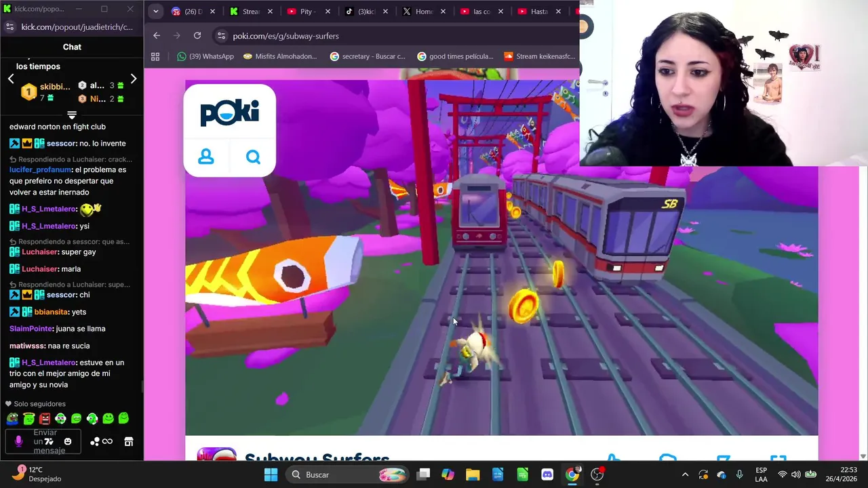Switch to the YouTube 'Pity -' tab
Viewport: 868px width, 488px height.
309,12
